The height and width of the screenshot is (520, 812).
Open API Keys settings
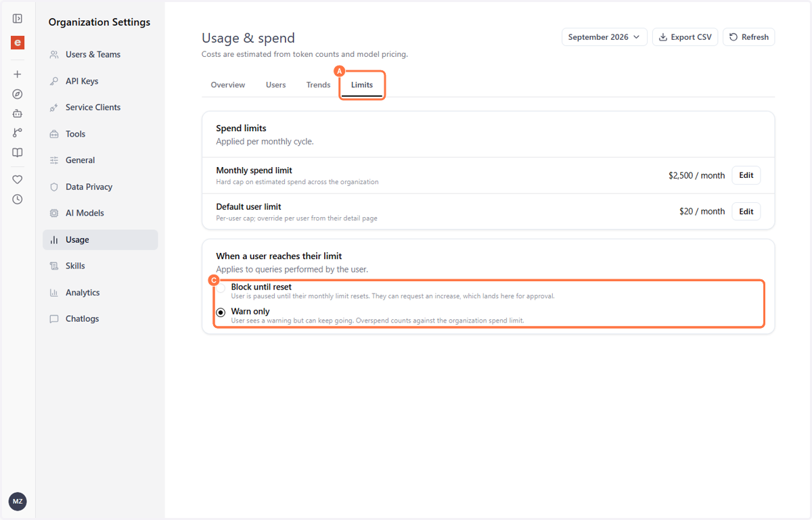click(100, 81)
